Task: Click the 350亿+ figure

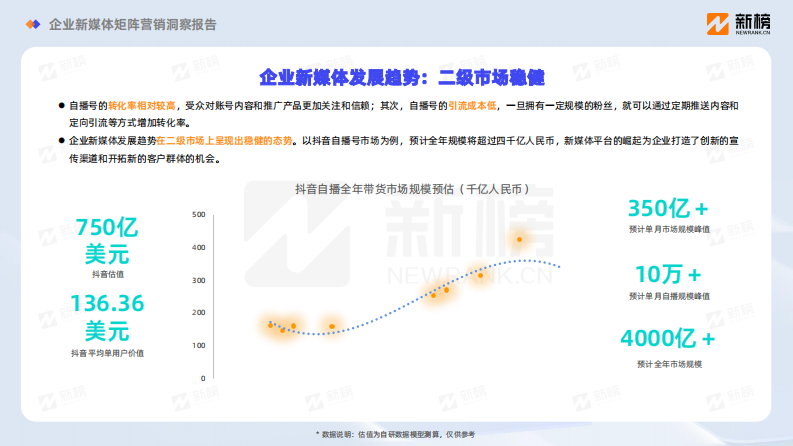Action: 668,208
